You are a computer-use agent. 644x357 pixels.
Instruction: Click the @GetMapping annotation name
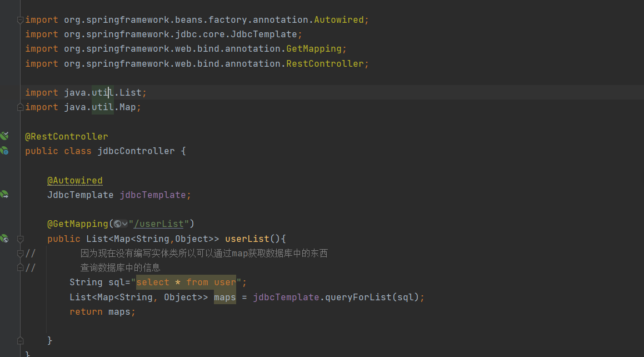click(x=78, y=224)
